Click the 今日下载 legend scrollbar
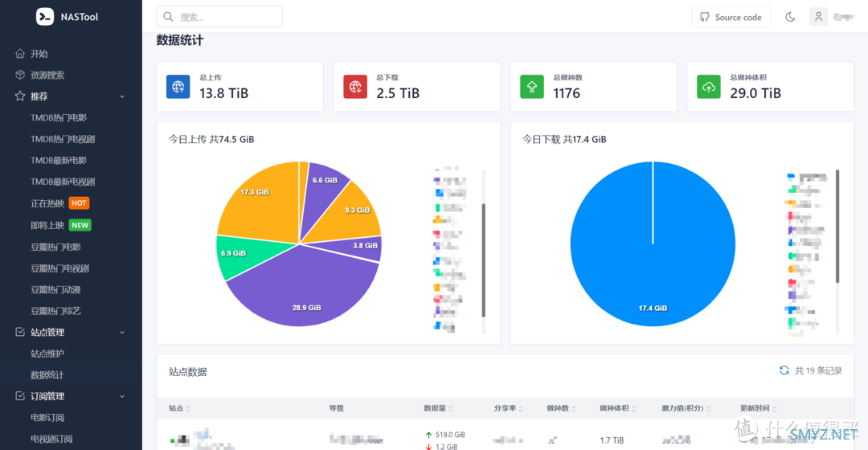868x450 pixels. click(837, 226)
